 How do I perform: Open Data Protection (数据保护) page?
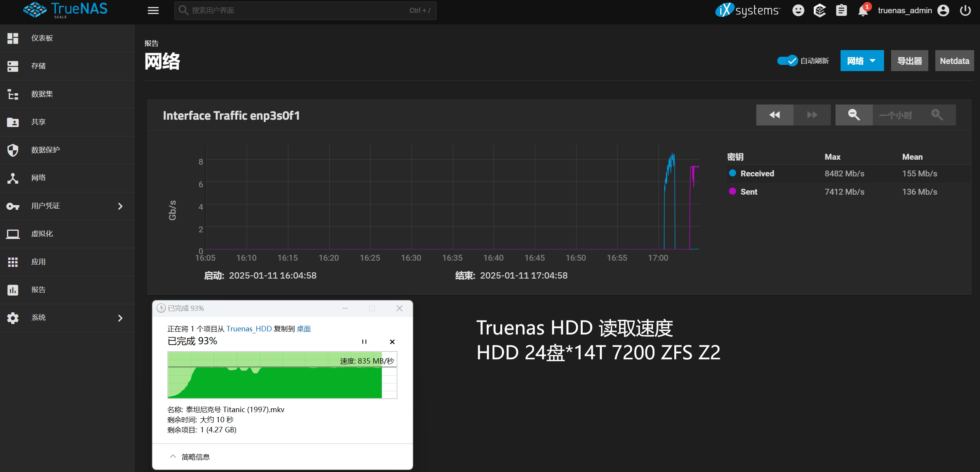point(67,150)
